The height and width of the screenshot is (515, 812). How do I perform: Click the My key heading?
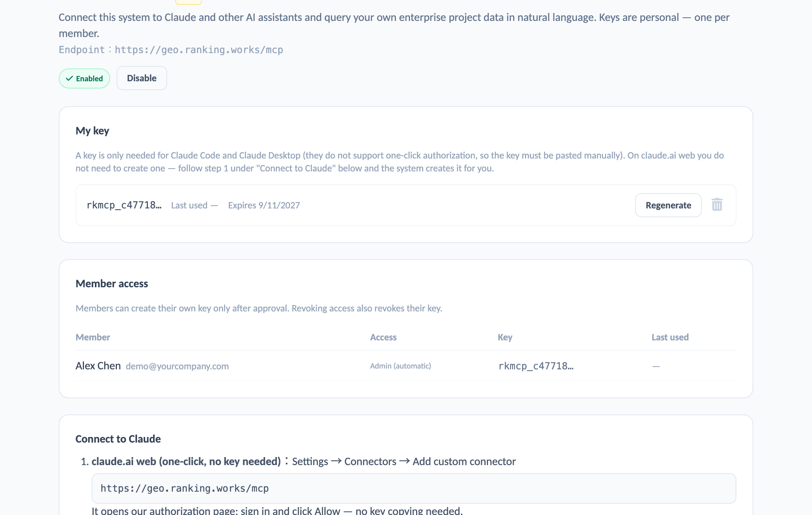pos(92,131)
